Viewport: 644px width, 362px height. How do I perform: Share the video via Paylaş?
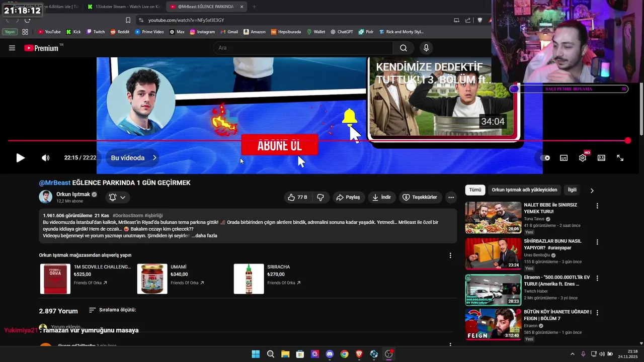(x=348, y=197)
